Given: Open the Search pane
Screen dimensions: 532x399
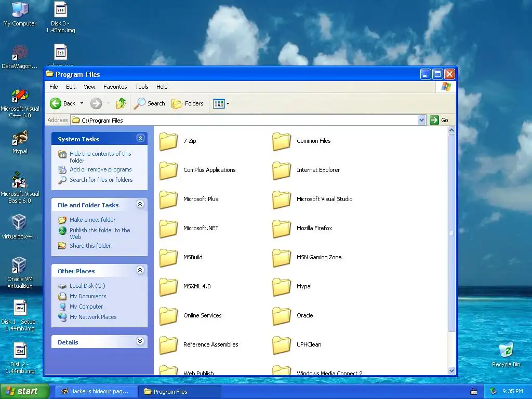Looking at the screenshot, I should click(150, 103).
